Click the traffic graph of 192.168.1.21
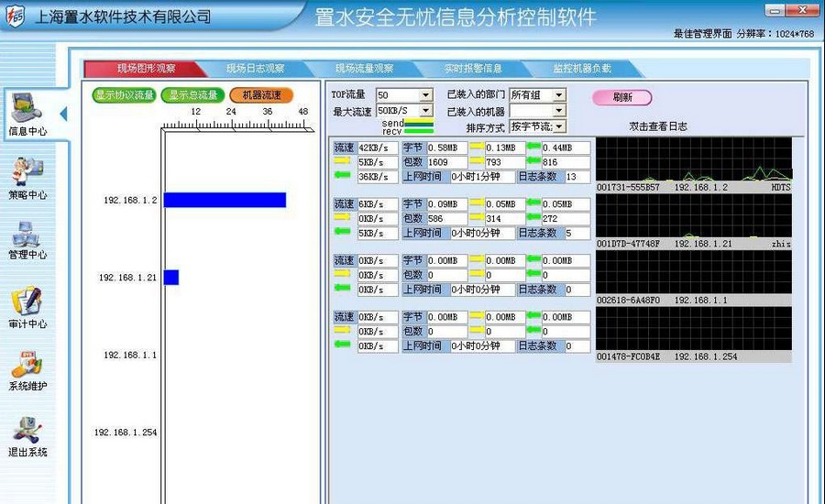 click(x=694, y=215)
